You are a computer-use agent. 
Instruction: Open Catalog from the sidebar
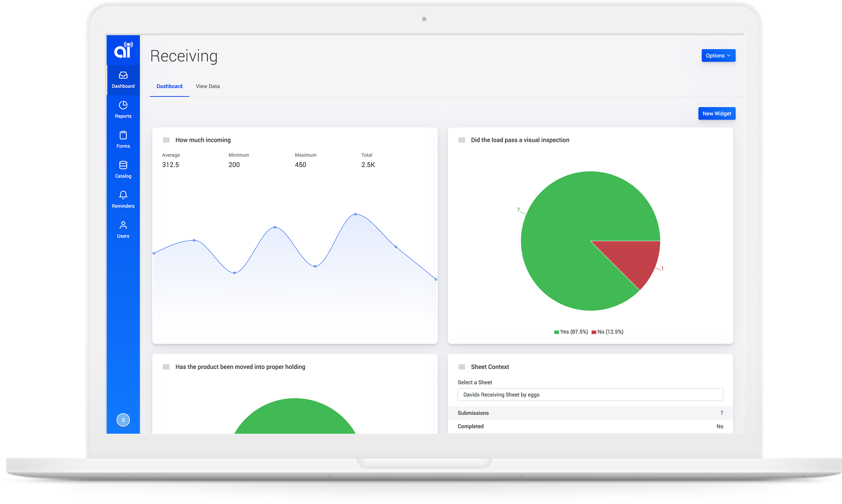click(x=123, y=170)
